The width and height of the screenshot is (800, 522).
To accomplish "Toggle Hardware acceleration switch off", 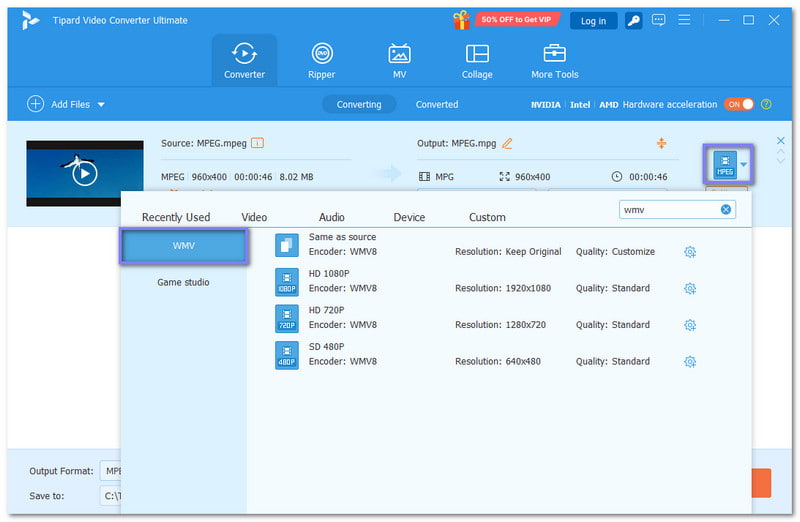I will coord(738,104).
